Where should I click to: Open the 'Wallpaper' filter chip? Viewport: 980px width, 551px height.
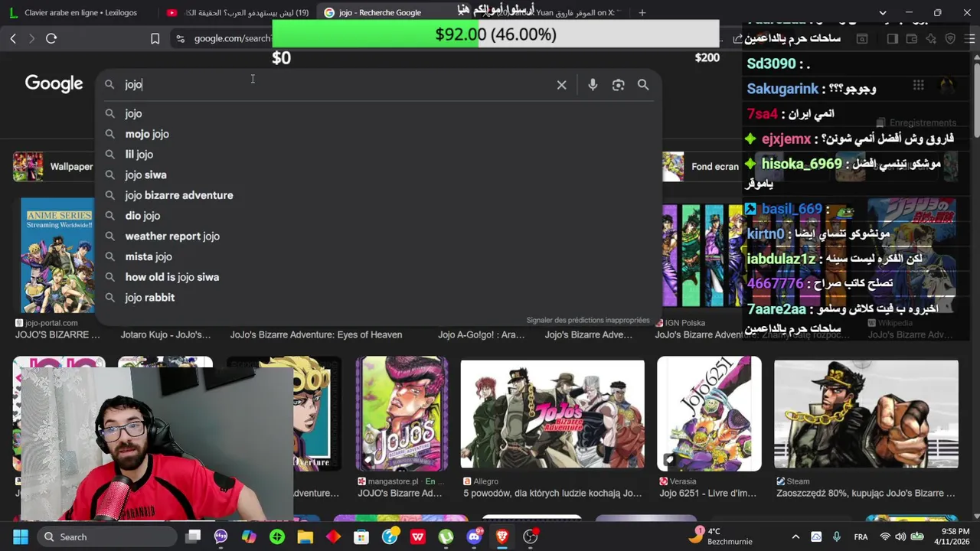click(54, 166)
